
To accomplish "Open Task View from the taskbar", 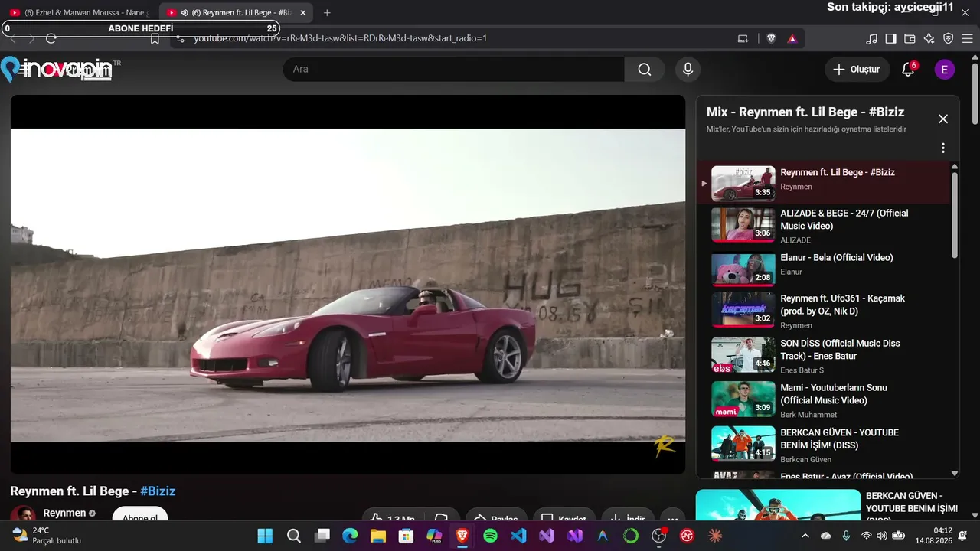I will [322, 536].
